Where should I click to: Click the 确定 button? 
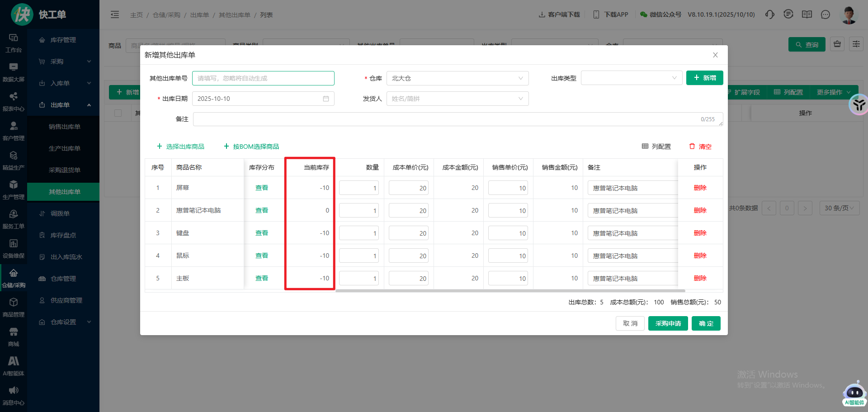click(706, 323)
